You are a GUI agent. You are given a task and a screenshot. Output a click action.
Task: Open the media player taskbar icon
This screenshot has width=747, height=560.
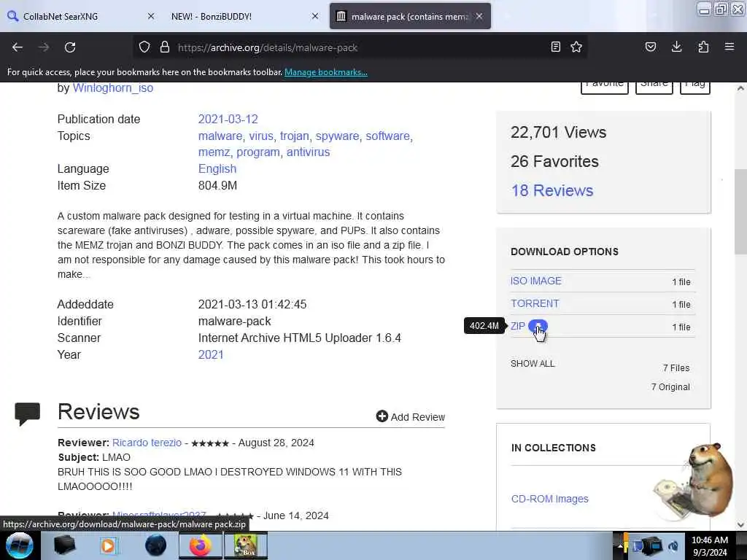[108, 545]
